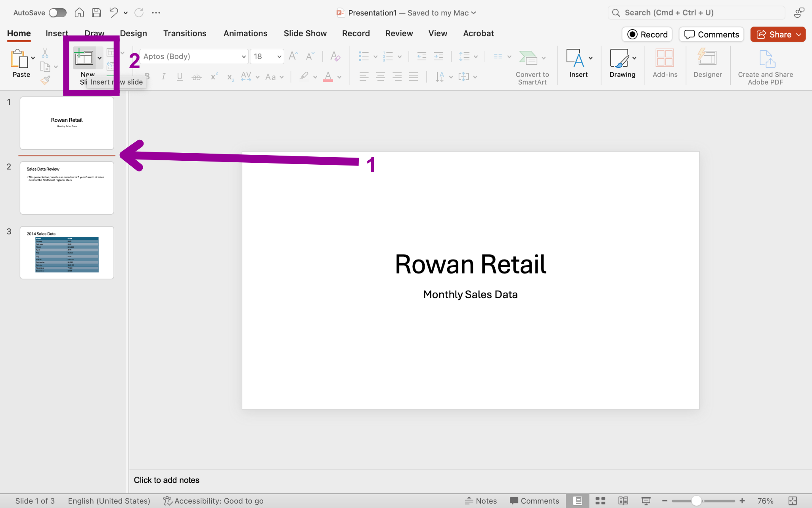Open the Home icon in title bar
Image resolution: width=812 pixels, height=508 pixels.
click(x=79, y=13)
